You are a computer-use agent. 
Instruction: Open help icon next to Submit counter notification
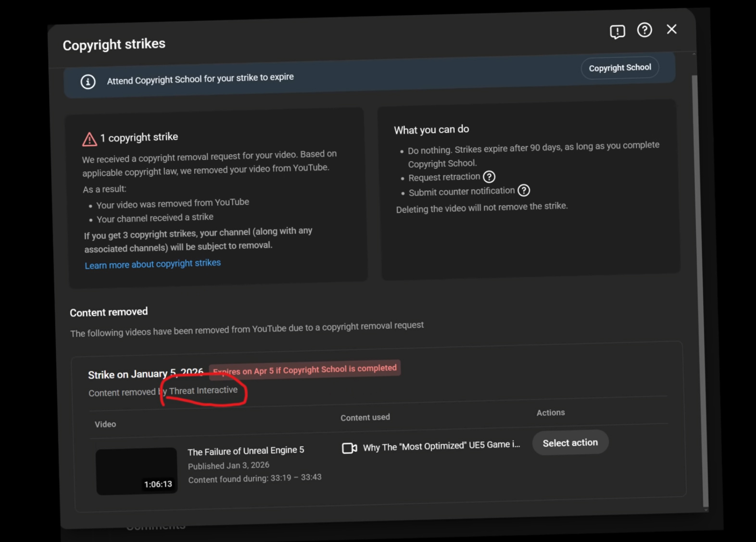(524, 190)
